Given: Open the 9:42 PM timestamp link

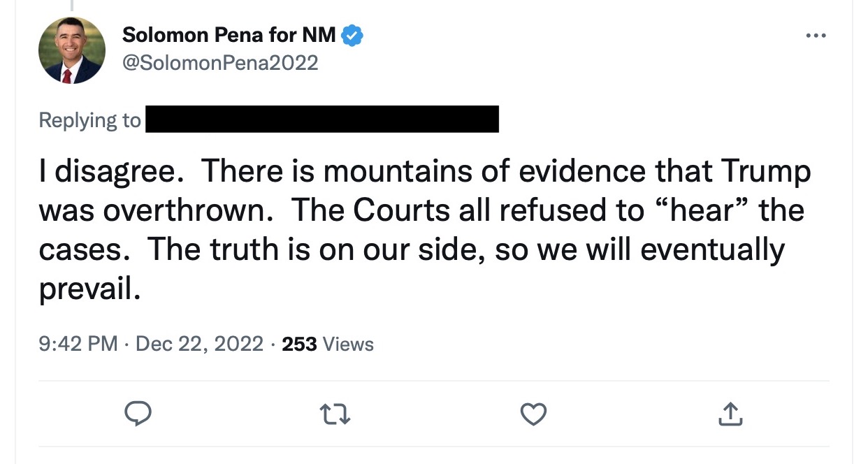Looking at the screenshot, I should (x=78, y=344).
